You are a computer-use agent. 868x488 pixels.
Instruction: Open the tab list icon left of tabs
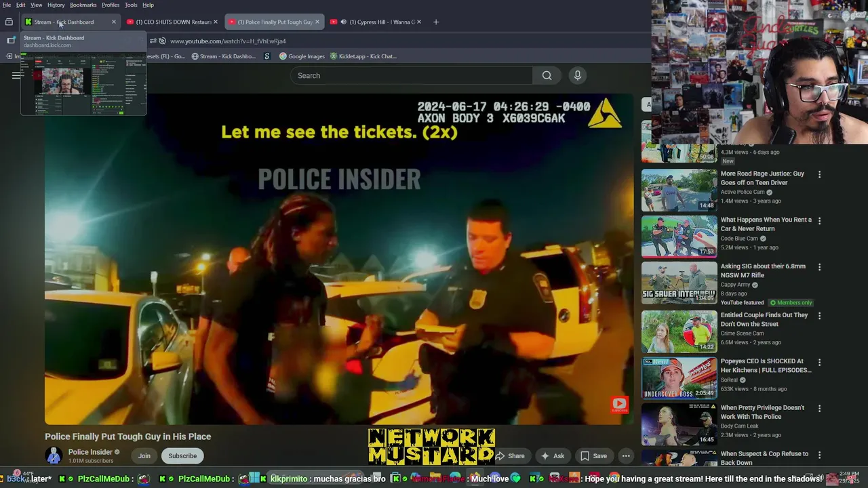click(9, 22)
